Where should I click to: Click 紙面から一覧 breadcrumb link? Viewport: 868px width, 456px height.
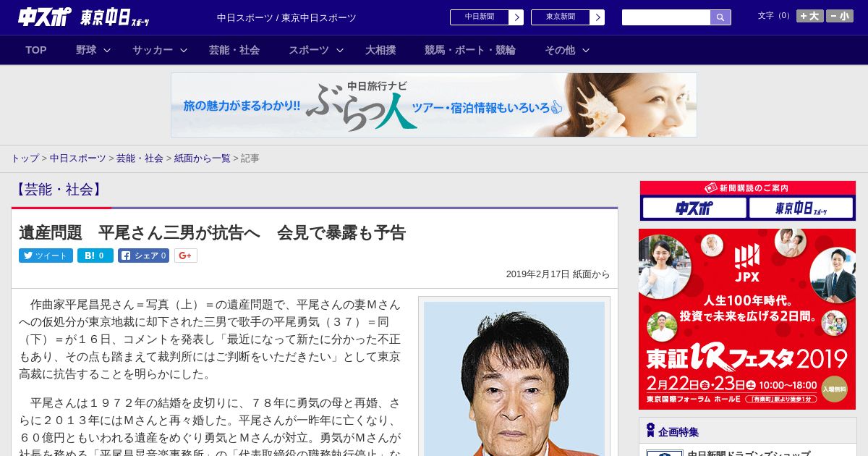pyautogui.click(x=203, y=158)
